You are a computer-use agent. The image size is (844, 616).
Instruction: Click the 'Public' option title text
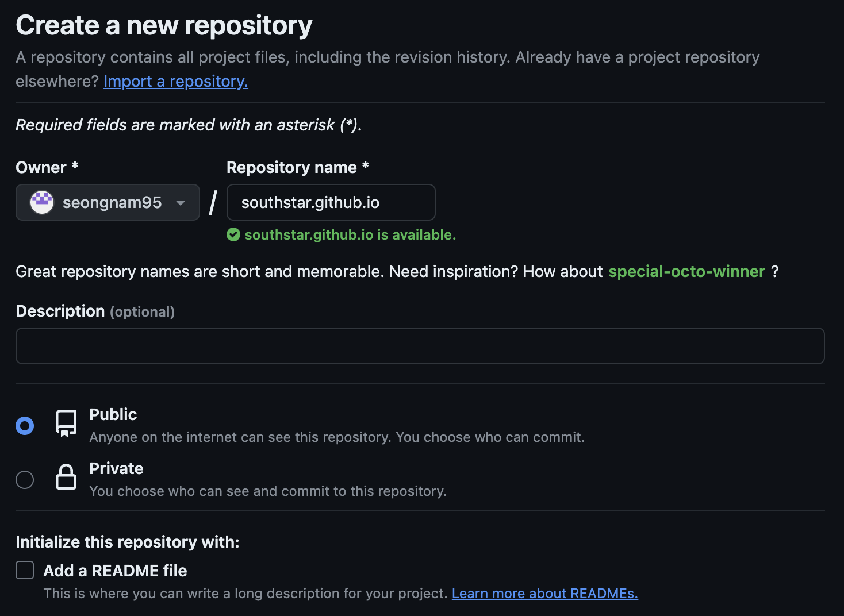(x=113, y=414)
